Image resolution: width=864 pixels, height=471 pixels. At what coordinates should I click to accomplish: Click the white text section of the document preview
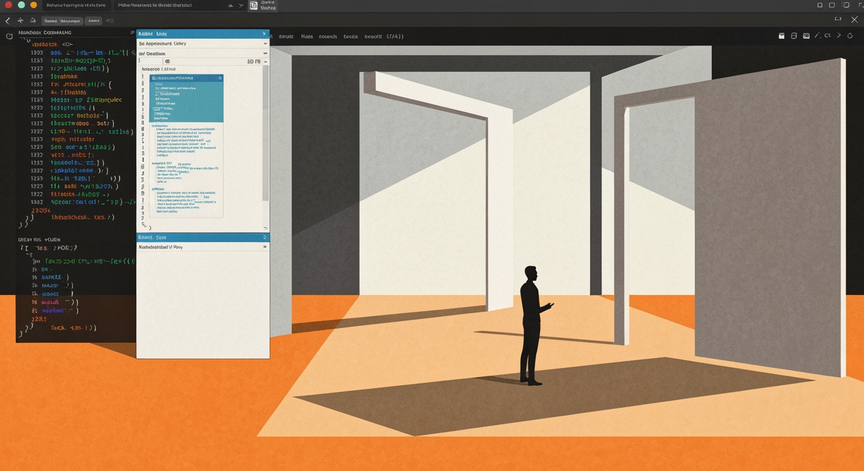(187, 170)
